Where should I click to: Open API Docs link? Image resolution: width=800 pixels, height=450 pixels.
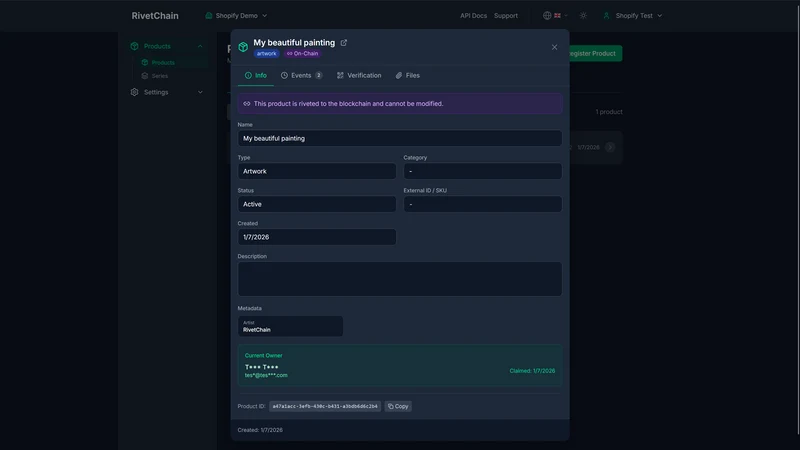(x=473, y=16)
